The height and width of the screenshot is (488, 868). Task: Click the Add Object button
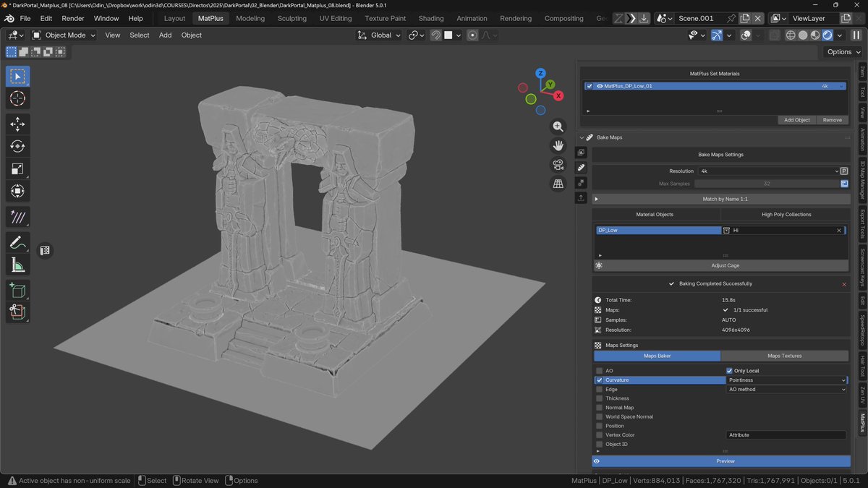point(796,119)
